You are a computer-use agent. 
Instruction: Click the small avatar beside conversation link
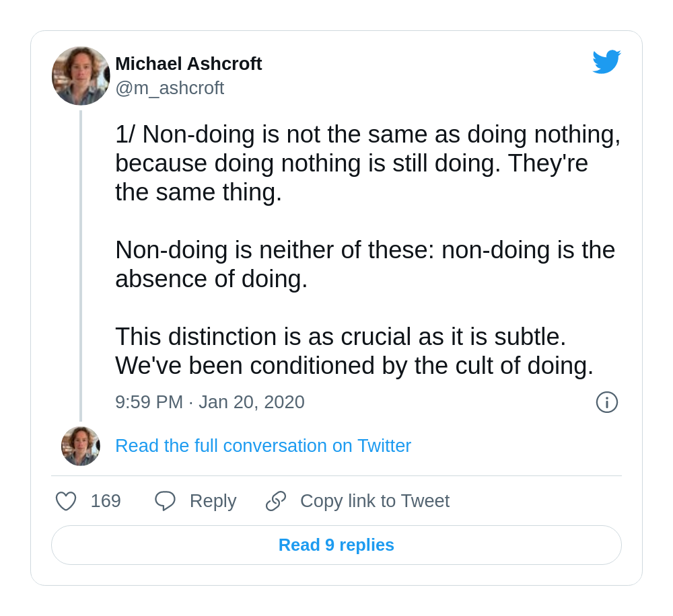[x=81, y=446]
